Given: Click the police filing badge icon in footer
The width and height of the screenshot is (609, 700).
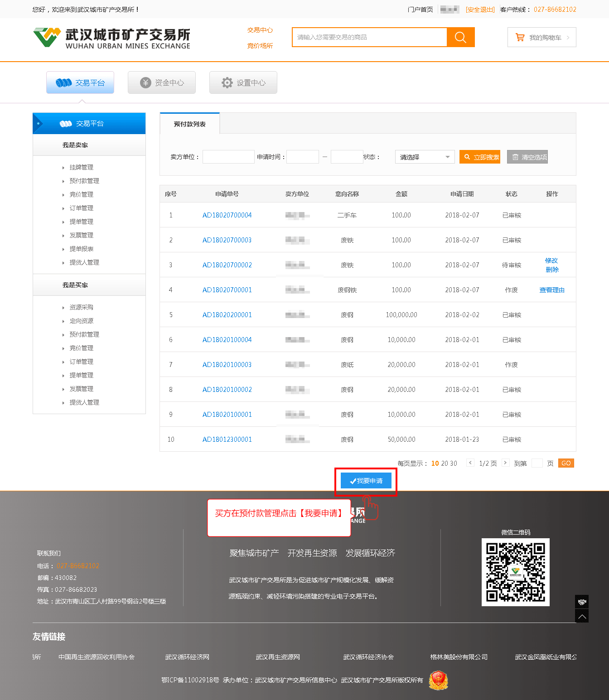Looking at the screenshot, I should 438,681.
